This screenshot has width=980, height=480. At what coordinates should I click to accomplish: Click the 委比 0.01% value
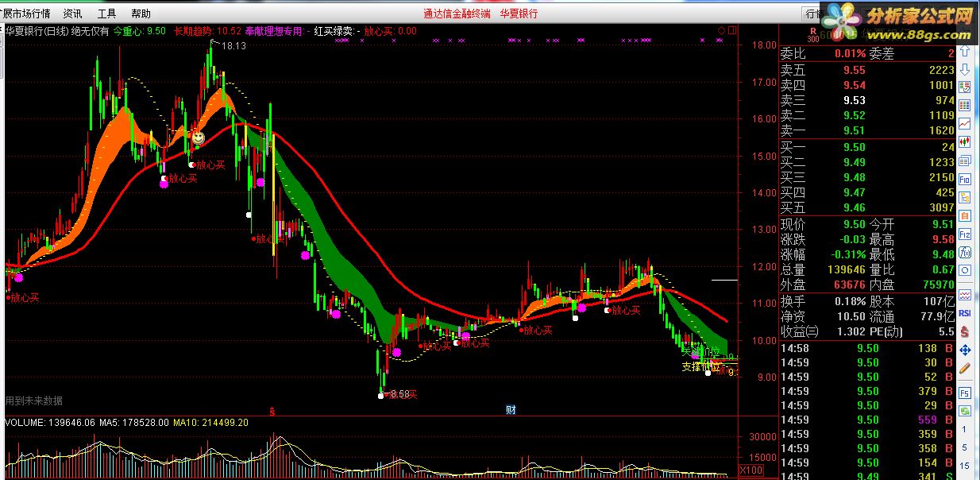click(850, 54)
